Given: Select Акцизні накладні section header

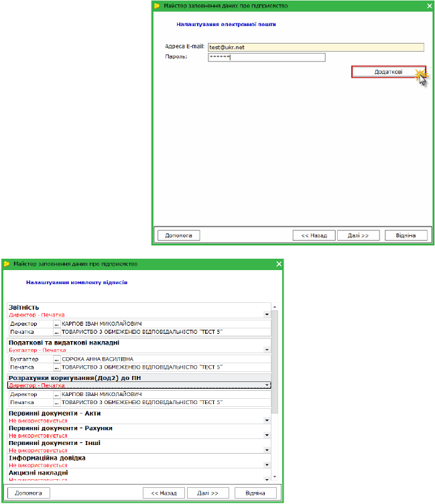Looking at the screenshot, I should [x=38, y=472].
